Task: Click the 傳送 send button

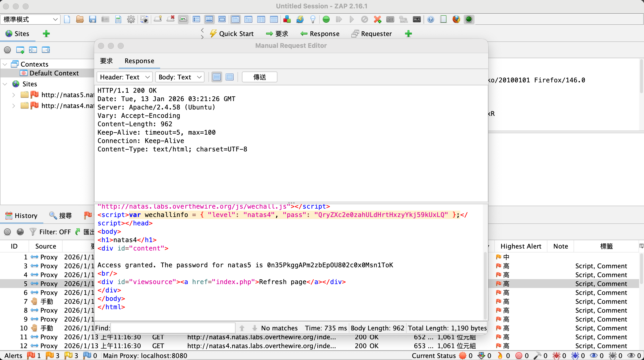Action: click(259, 77)
